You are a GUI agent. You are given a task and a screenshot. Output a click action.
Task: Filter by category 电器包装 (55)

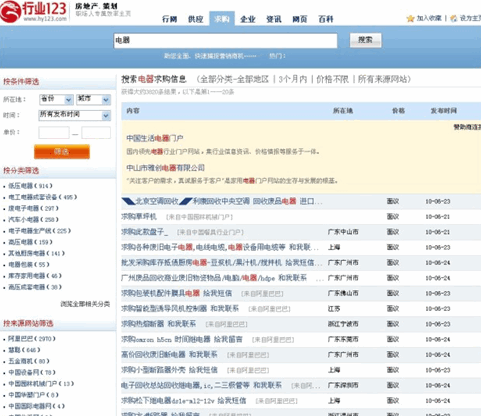pyautogui.click(x=29, y=265)
